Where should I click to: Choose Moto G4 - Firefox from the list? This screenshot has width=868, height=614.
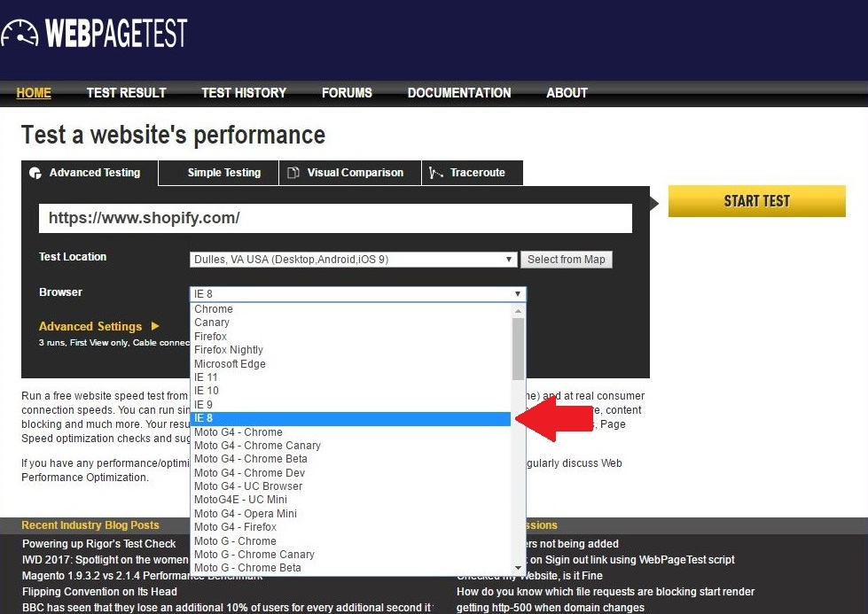(x=236, y=527)
